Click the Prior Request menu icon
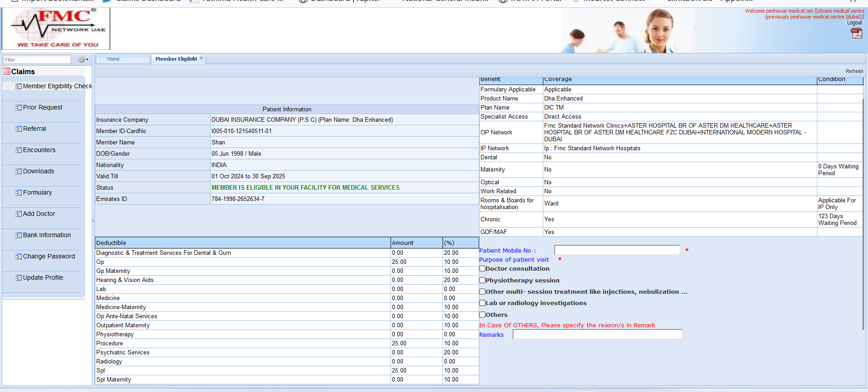 tap(19, 108)
